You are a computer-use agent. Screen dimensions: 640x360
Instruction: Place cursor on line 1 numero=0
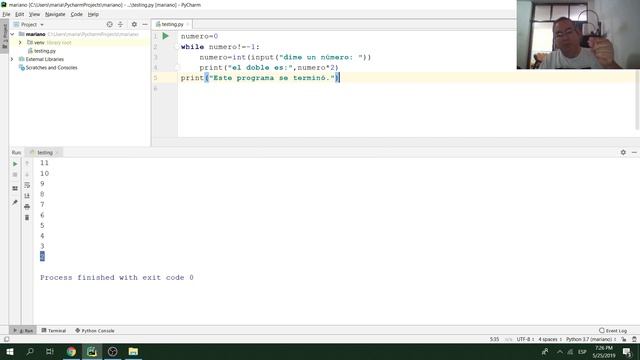pyautogui.click(x=200, y=36)
